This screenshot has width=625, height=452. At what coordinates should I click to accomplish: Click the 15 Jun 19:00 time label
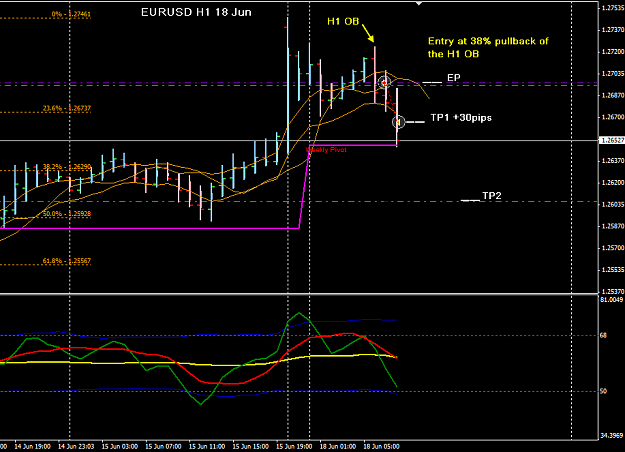(x=294, y=446)
